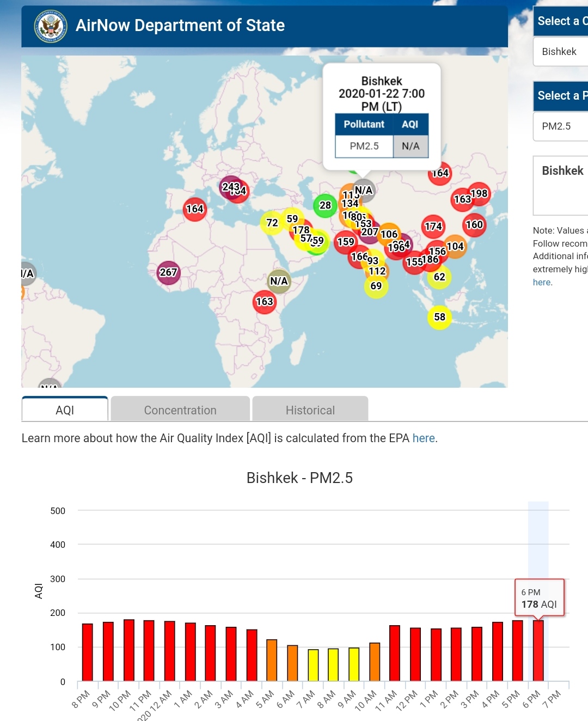Viewport: 588px width, 721px height.
Task: Select the red 198 AQI map marker
Action: pyautogui.click(x=480, y=193)
